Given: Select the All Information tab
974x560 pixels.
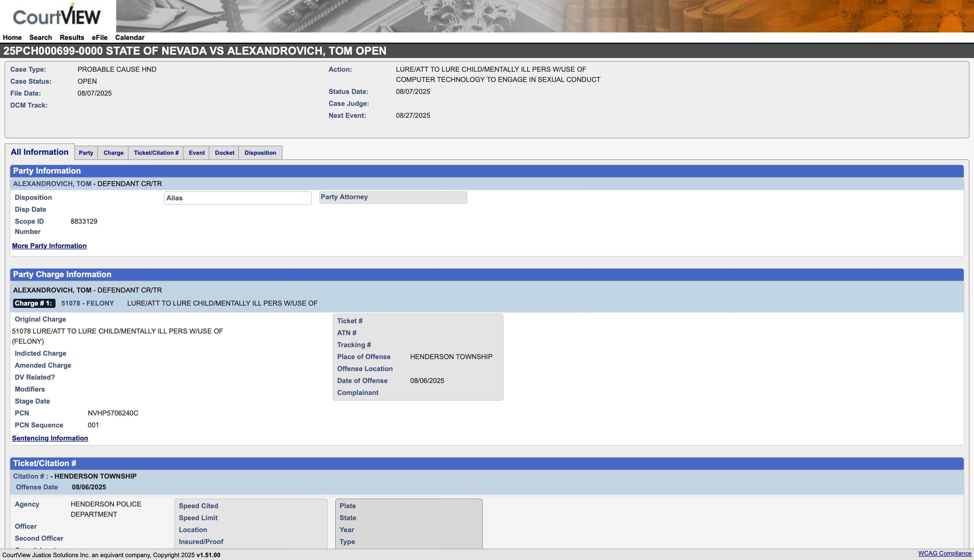Looking at the screenshot, I should 40,152.
